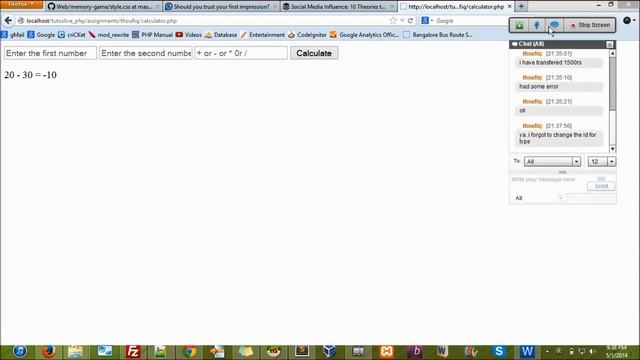Open the CodeIgniter bookmark

point(307,35)
